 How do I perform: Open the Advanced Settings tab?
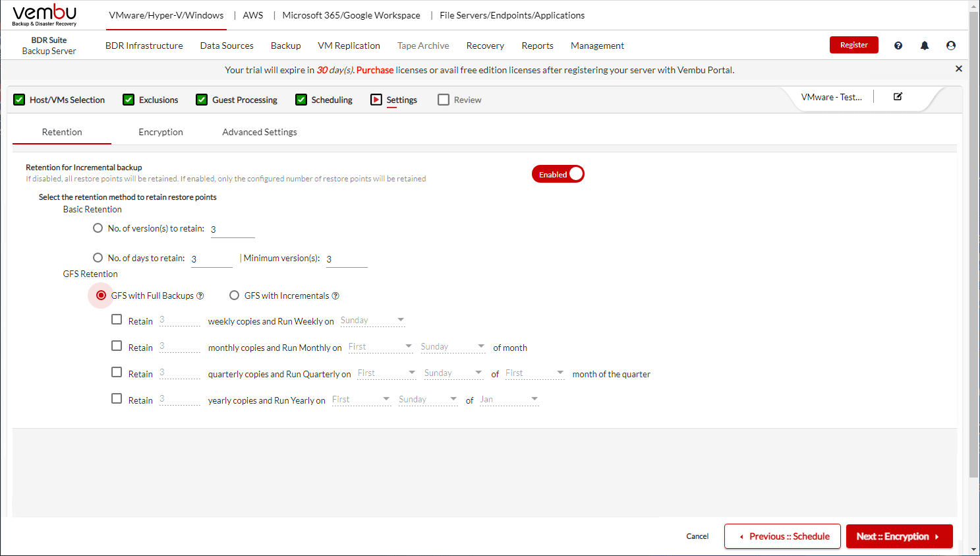(x=260, y=132)
